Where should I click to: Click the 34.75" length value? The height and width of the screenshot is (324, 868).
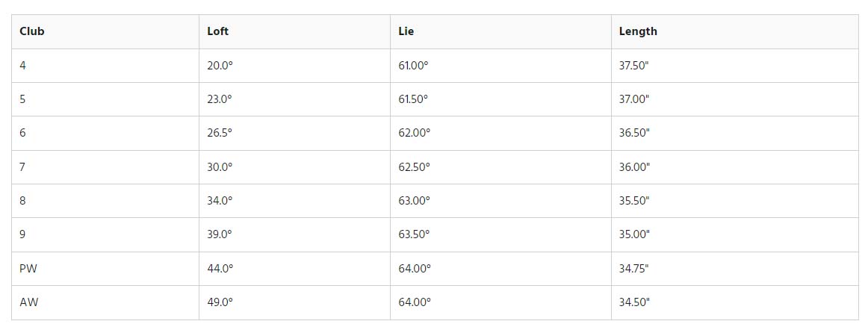click(x=634, y=269)
